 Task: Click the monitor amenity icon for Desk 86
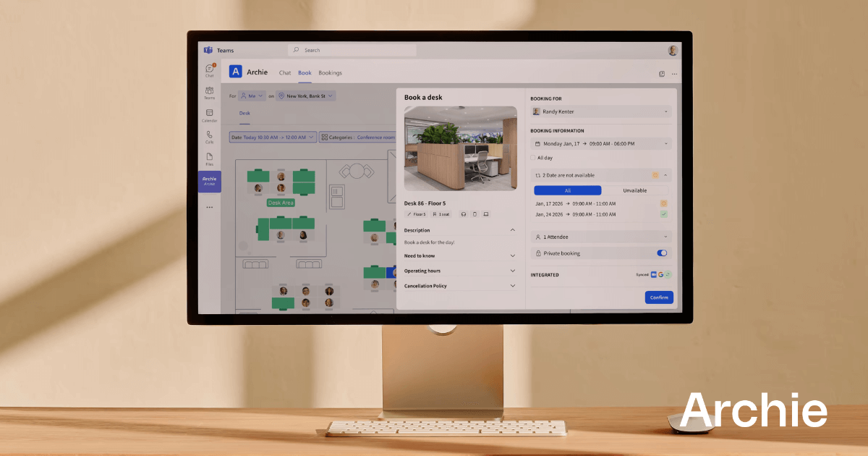(486, 214)
